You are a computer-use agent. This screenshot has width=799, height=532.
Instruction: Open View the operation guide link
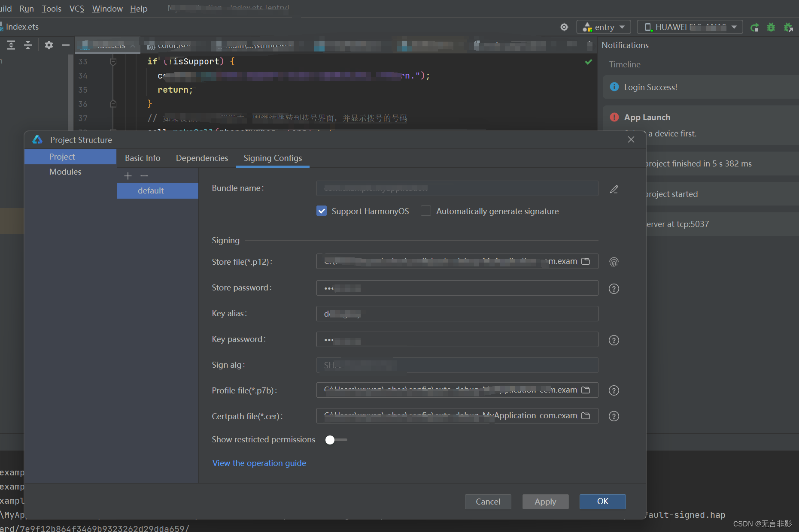[x=259, y=463]
